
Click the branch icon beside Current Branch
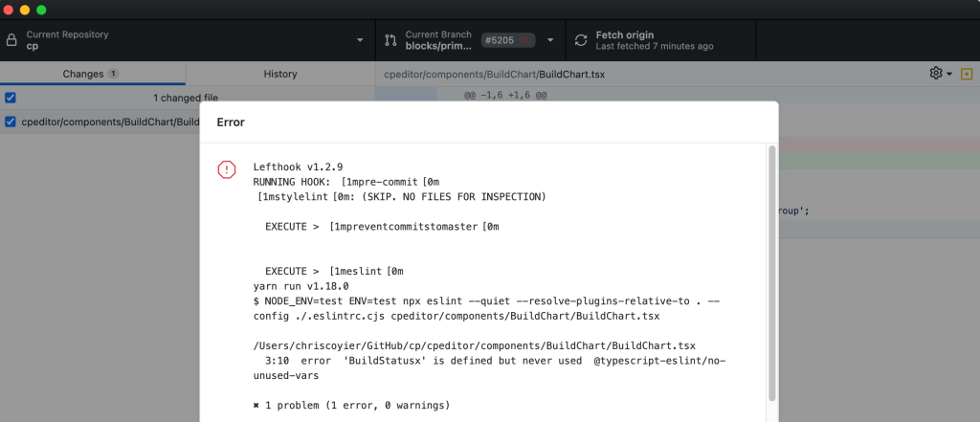point(390,40)
